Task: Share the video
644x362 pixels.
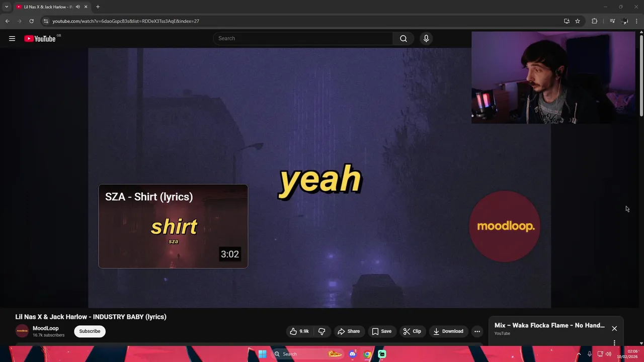Action: click(349, 331)
